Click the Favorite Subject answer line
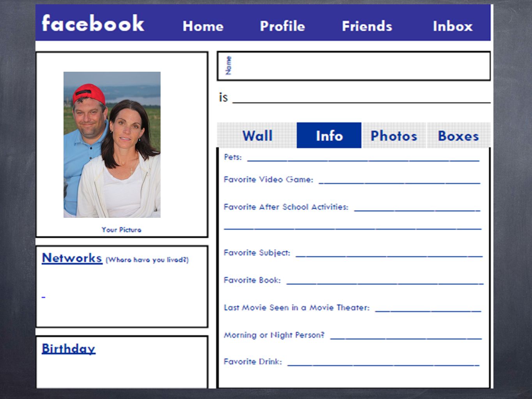The width and height of the screenshot is (532, 399). [x=389, y=256]
